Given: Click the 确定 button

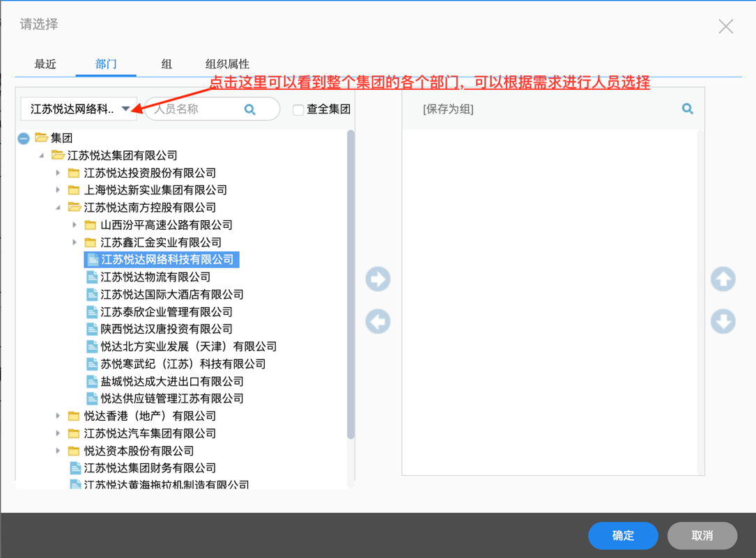Looking at the screenshot, I should coord(623,535).
